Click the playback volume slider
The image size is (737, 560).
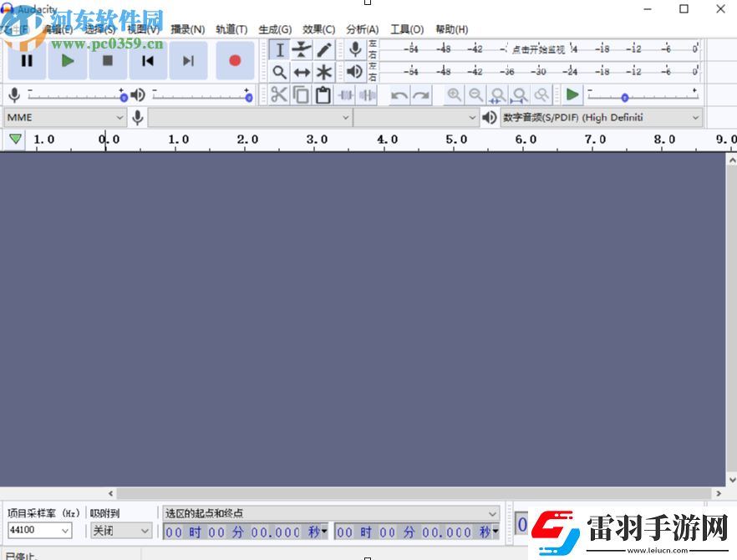[201, 95]
